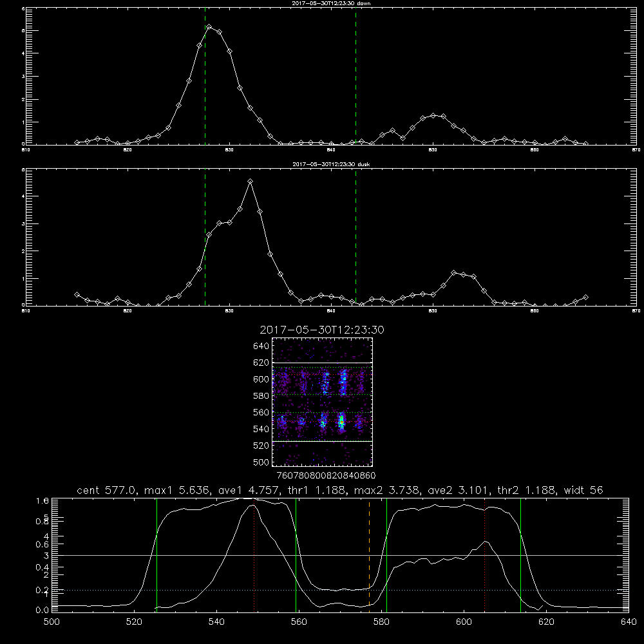The width and height of the screenshot is (644, 644).
Task: Click the large timestamp title above the heatmap
Action: pyautogui.click(x=322, y=330)
